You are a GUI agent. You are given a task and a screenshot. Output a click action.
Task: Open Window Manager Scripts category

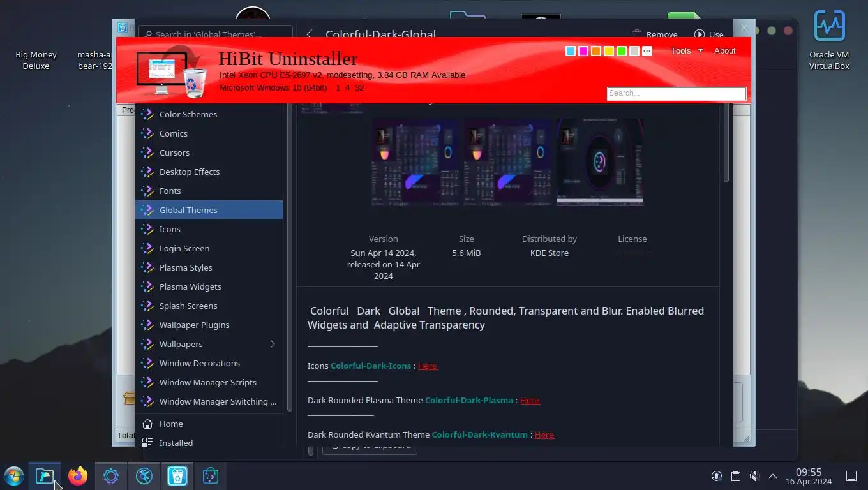(209, 382)
